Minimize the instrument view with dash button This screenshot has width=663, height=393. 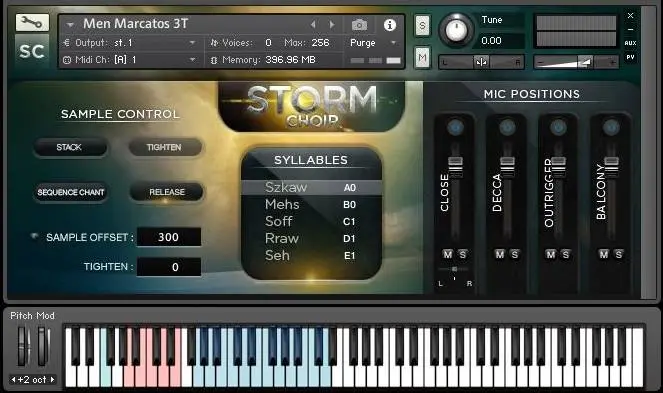[x=630, y=29]
